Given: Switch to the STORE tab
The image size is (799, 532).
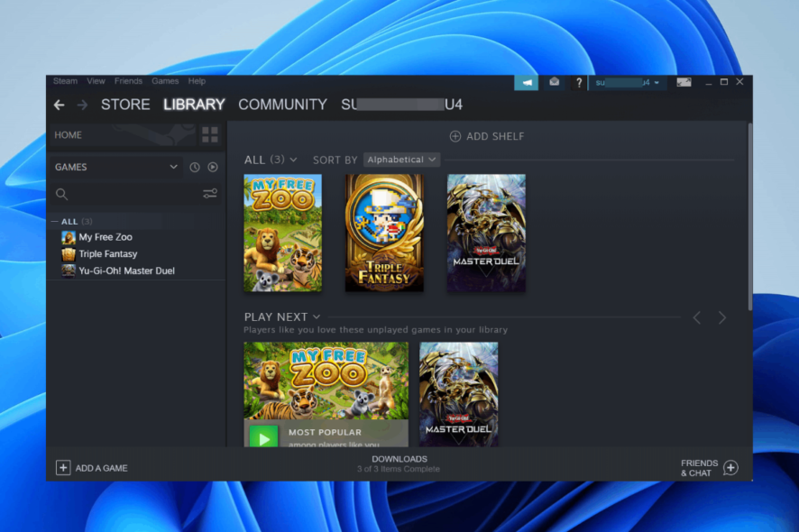Looking at the screenshot, I should click(124, 105).
